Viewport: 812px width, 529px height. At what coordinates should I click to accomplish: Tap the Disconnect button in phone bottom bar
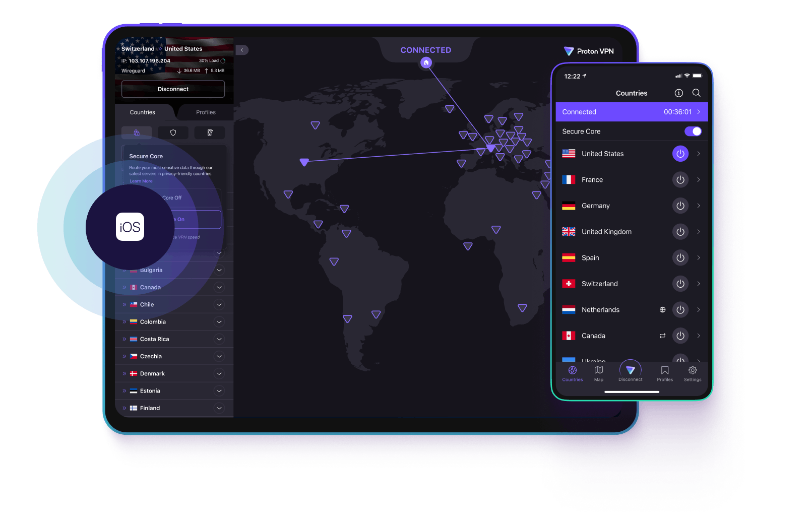tap(631, 372)
